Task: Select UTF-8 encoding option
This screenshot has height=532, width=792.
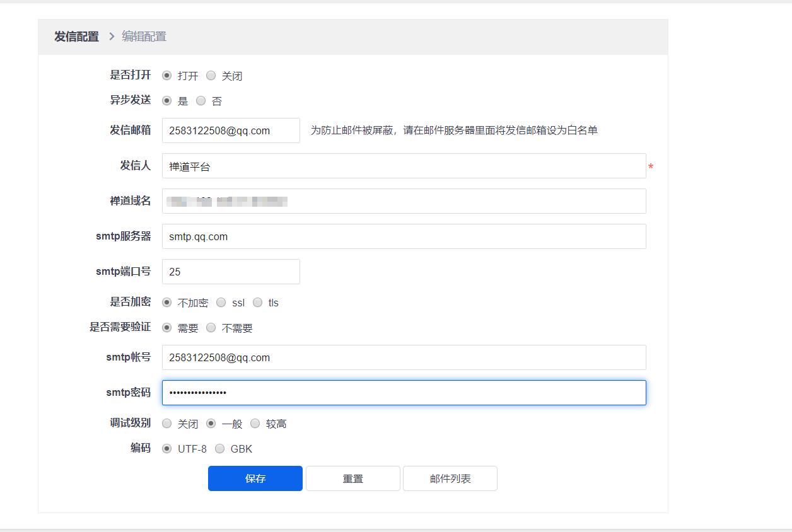Action: coord(167,449)
